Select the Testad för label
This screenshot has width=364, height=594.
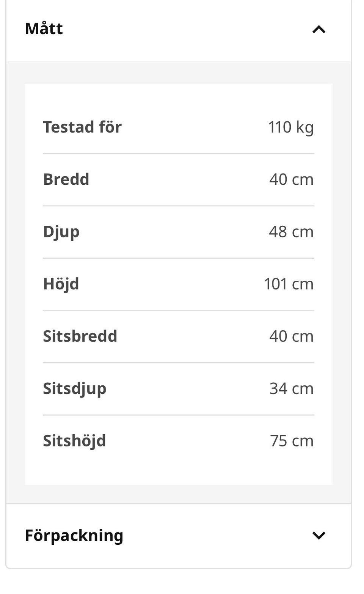[x=82, y=127]
